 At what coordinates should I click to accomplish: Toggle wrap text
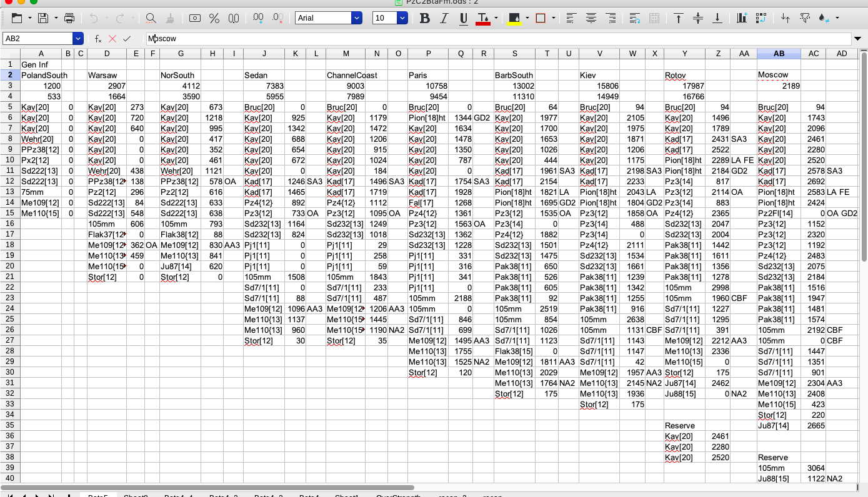click(634, 18)
